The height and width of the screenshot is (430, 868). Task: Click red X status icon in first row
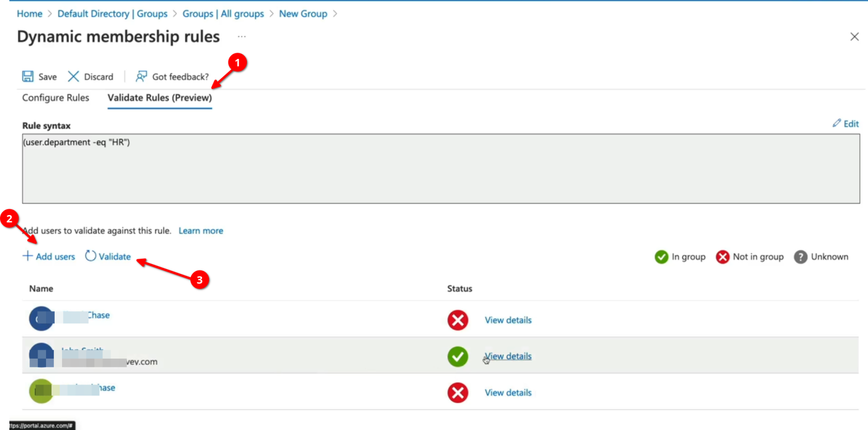(457, 320)
